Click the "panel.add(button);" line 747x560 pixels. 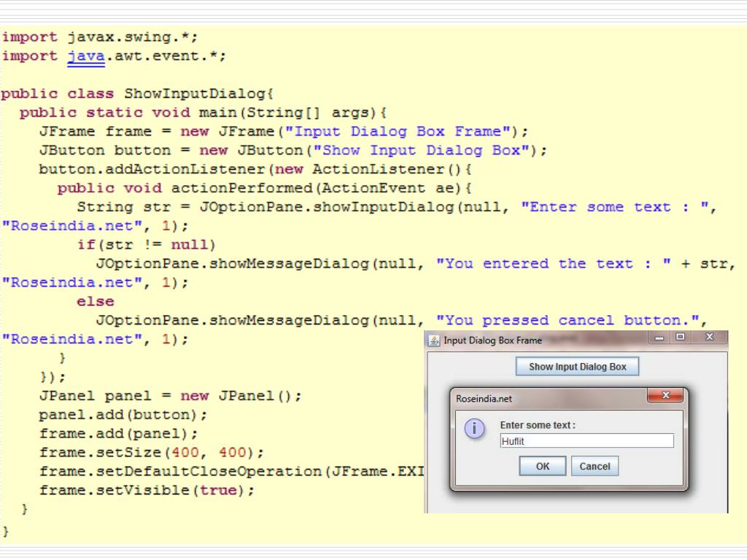tap(123, 415)
